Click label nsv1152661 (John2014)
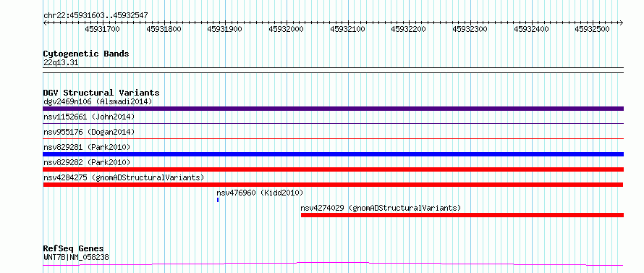This screenshot has width=644, height=273. [x=89, y=117]
